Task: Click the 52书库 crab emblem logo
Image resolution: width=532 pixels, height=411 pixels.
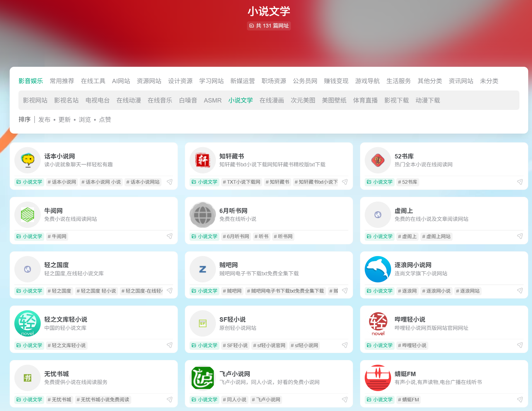Action: click(x=378, y=160)
